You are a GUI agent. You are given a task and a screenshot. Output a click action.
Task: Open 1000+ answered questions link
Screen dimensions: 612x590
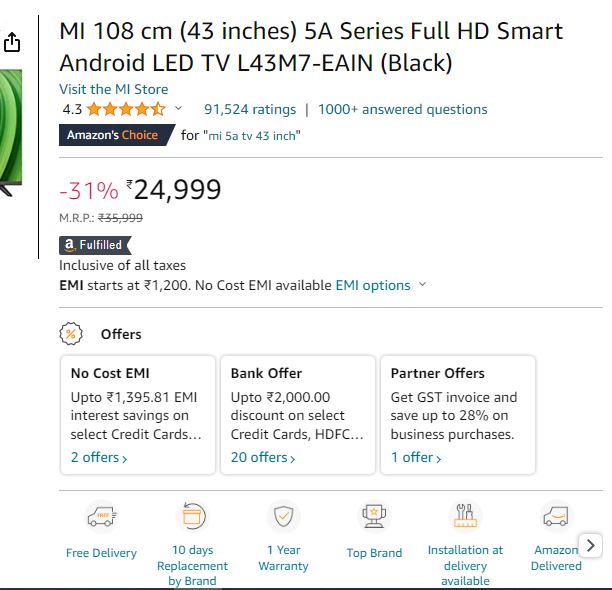pyautogui.click(x=402, y=109)
